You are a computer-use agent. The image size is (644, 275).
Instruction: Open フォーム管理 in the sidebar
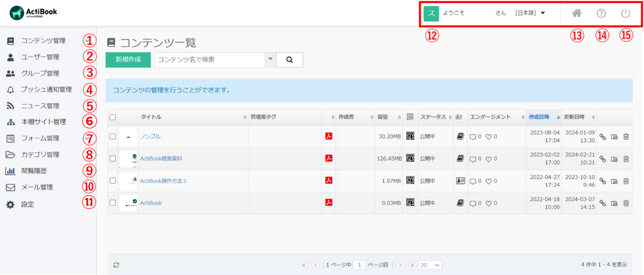click(40, 138)
